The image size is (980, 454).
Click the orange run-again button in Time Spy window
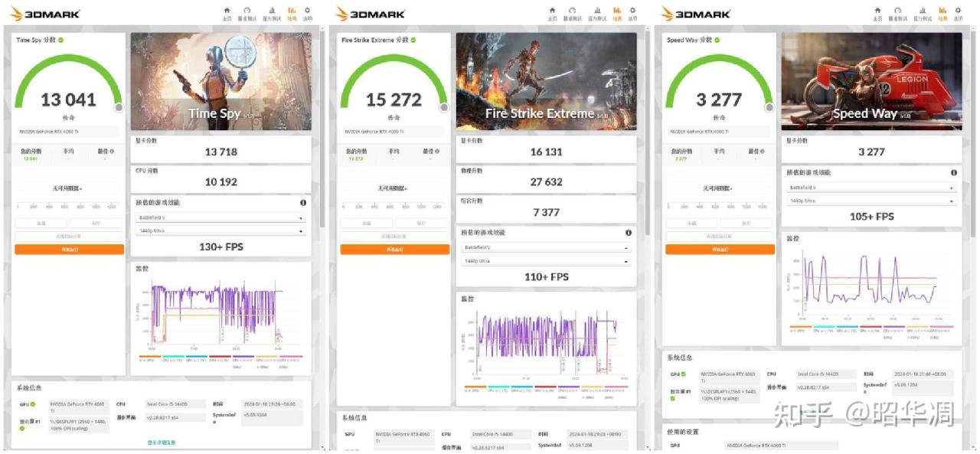tap(69, 250)
